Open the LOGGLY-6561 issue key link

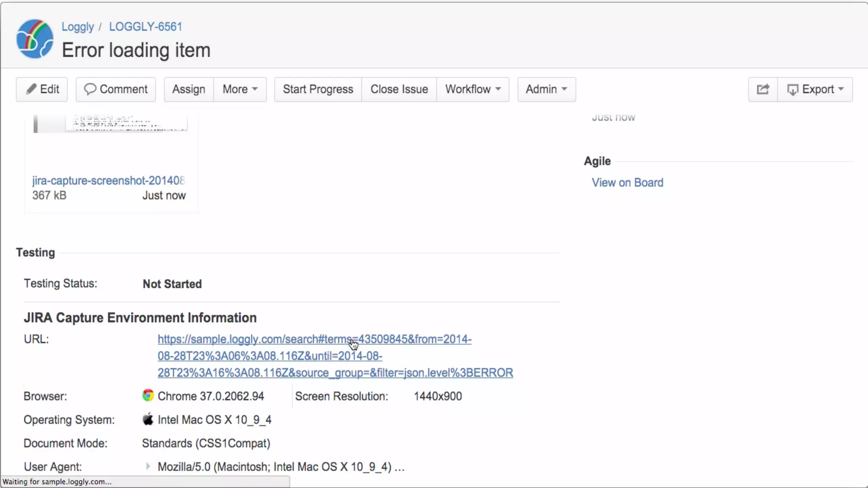pyautogui.click(x=145, y=27)
